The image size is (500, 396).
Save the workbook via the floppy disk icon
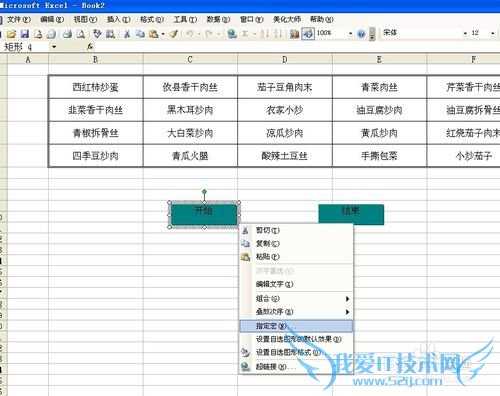coord(25,34)
